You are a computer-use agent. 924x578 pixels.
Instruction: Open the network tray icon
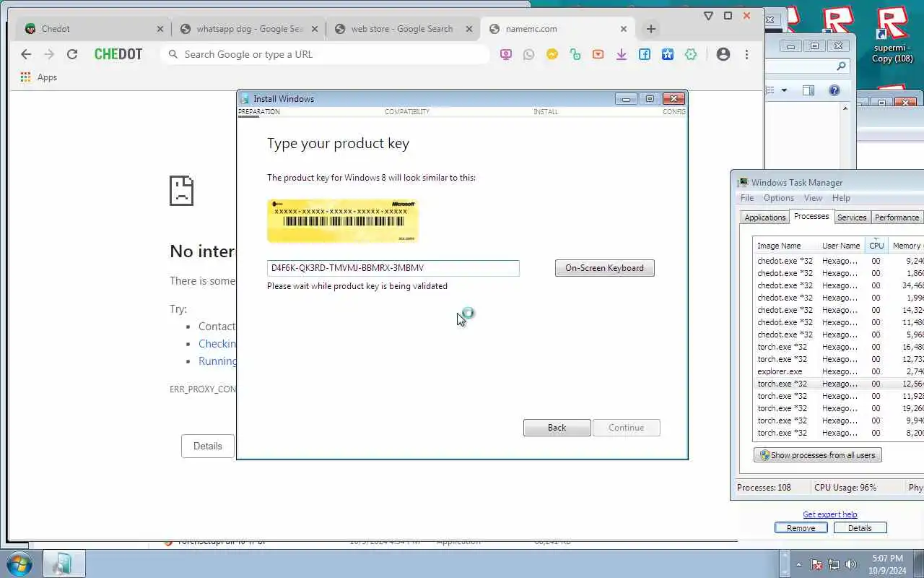(834, 564)
